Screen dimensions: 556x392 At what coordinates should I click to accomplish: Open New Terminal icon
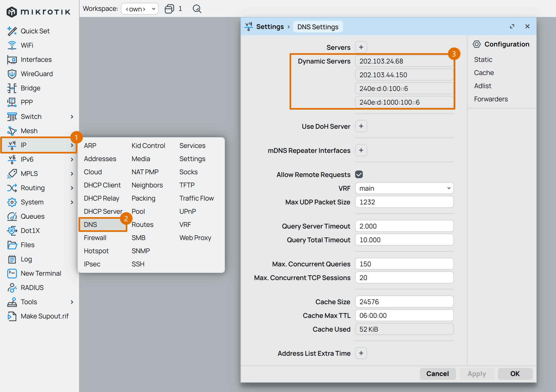pos(12,273)
